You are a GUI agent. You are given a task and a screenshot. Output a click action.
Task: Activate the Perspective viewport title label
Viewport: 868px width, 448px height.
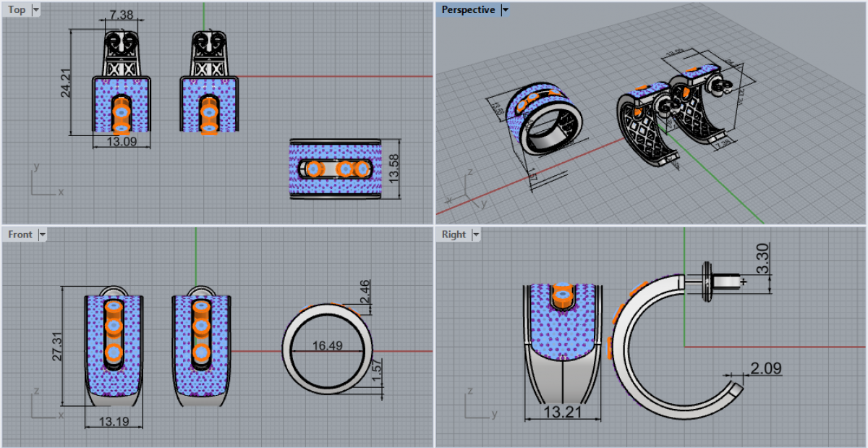coord(469,10)
